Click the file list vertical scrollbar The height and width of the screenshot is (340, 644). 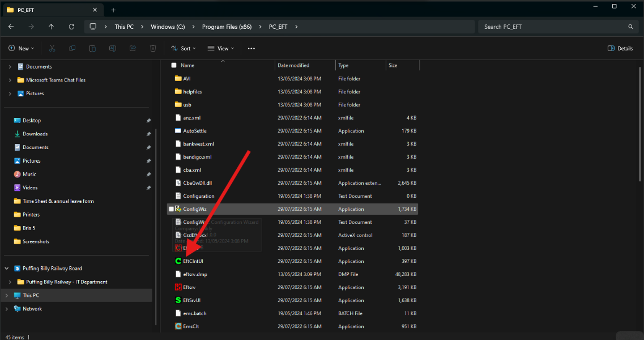tap(640, 124)
